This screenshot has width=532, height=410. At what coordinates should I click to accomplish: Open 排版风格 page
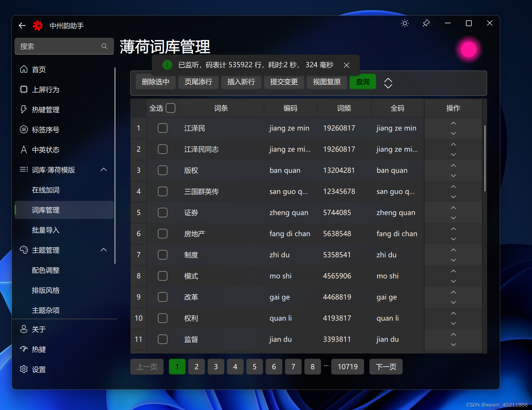pyautogui.click(x=64, y=290)
